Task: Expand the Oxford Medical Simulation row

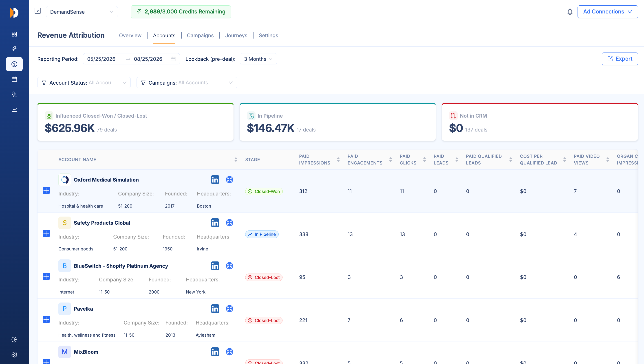Action: [x=46, y=191]
